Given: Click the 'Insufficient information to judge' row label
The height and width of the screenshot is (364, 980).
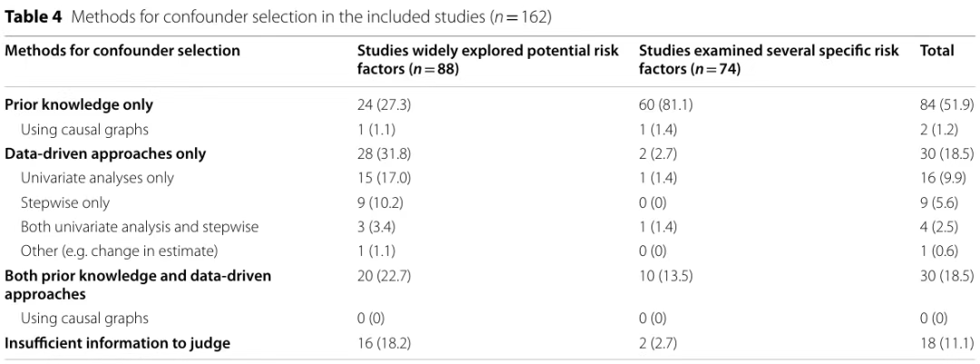Looking at the screenshot, I should (117, 343).
